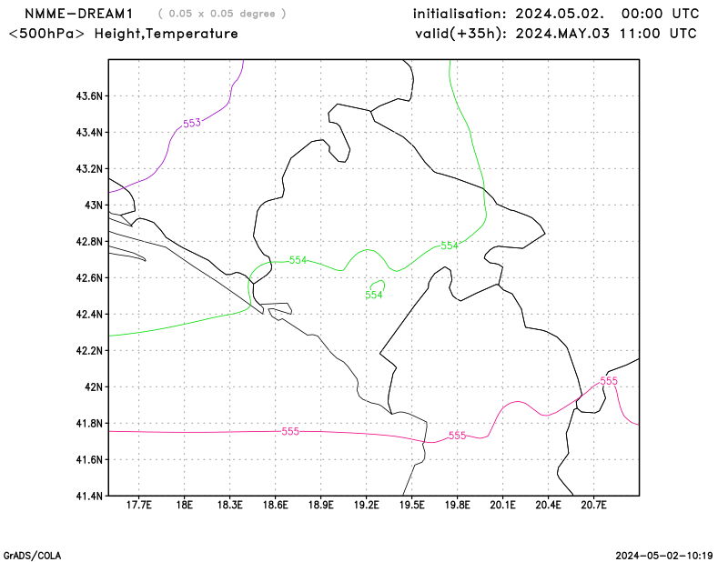Click the NMME-DREAM1 model title
The width and height of the screenshot is (728, 562).
(79, 14)
